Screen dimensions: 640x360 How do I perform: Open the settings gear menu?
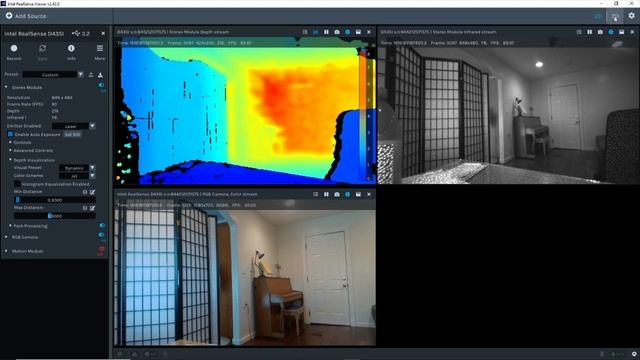coord(631,16)
